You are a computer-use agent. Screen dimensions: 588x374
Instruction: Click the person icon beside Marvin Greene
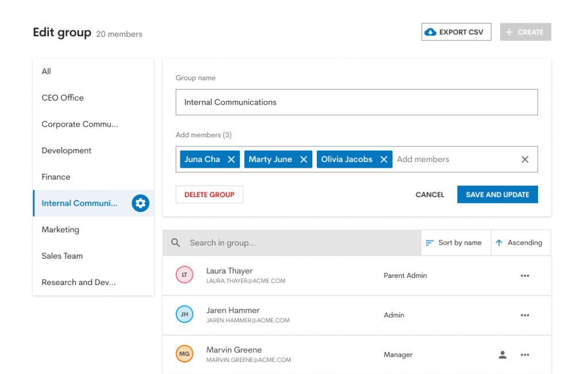502,354
